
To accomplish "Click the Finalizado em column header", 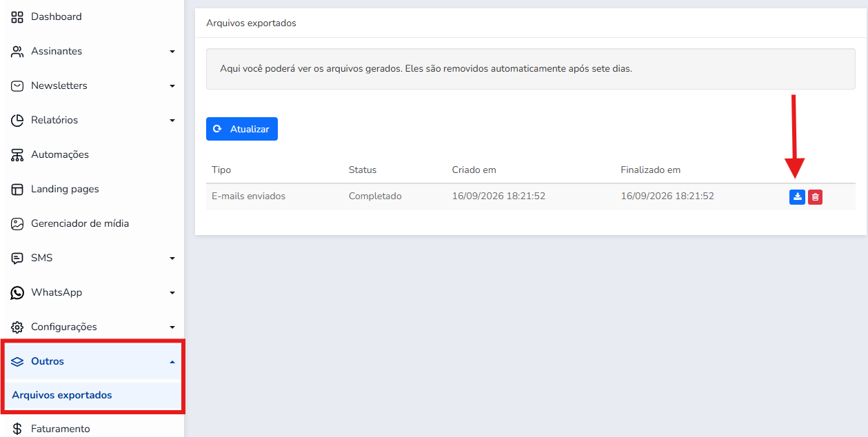I will point(651,170).
